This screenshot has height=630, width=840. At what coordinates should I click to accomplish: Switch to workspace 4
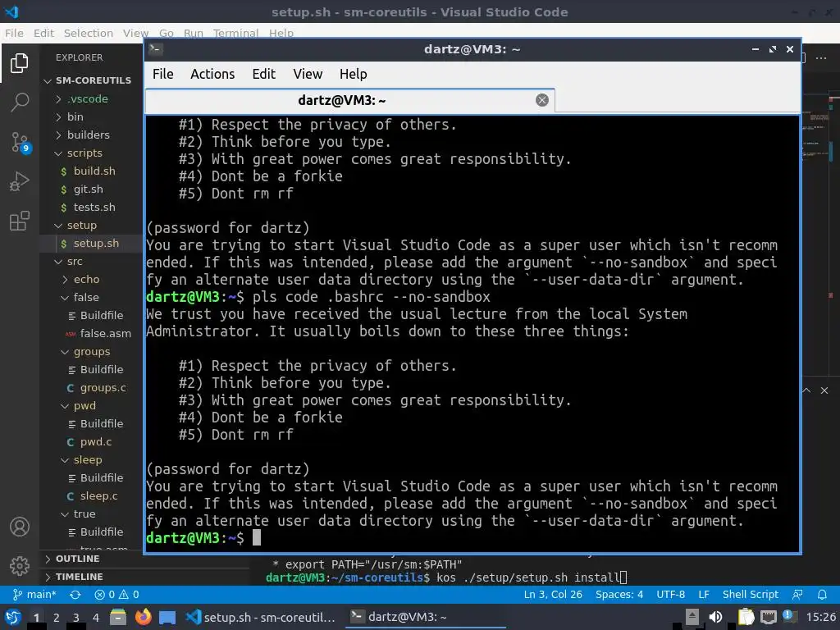coord(96,618)
